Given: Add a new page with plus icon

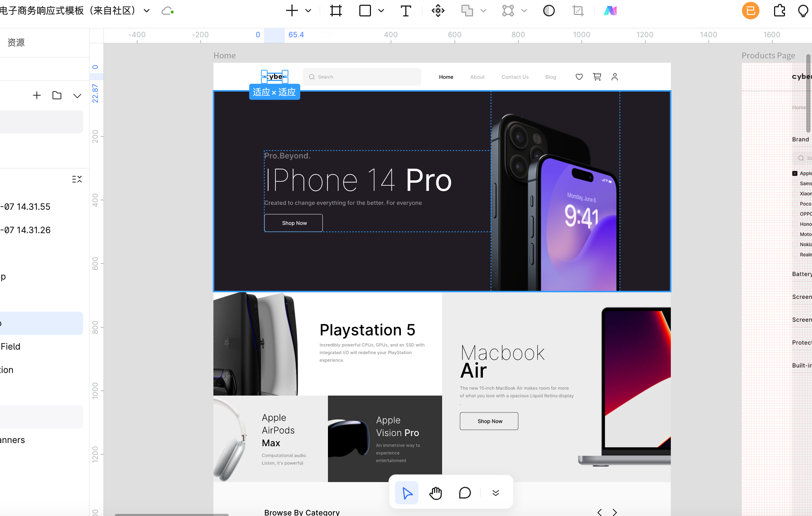Looking at the screenshot, I should tap(37, 96).
